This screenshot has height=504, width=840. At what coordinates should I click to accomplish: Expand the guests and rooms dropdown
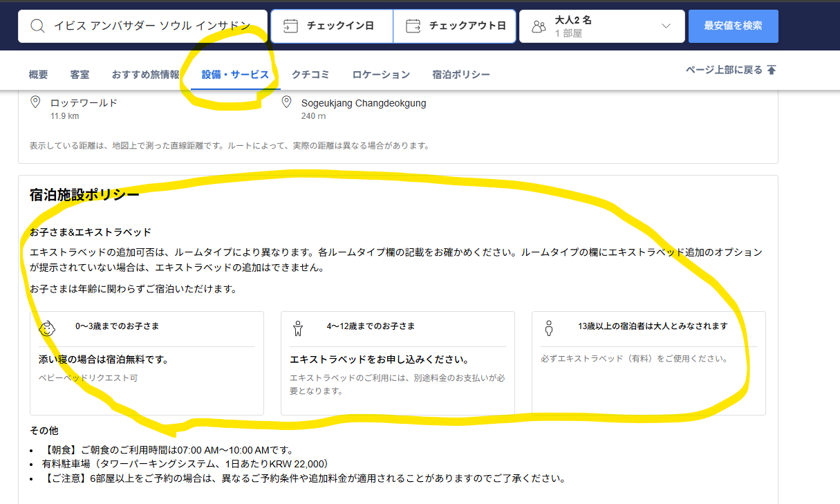(666, 26)
